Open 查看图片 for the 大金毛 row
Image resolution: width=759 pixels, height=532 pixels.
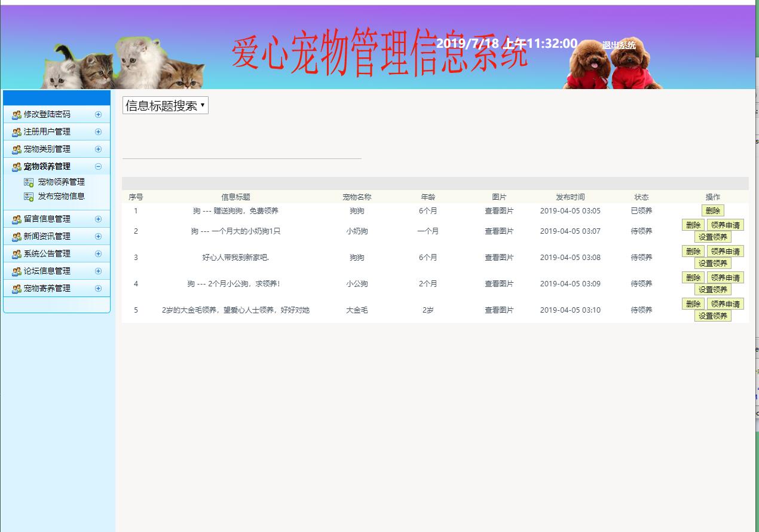click(x=500, y=310)
